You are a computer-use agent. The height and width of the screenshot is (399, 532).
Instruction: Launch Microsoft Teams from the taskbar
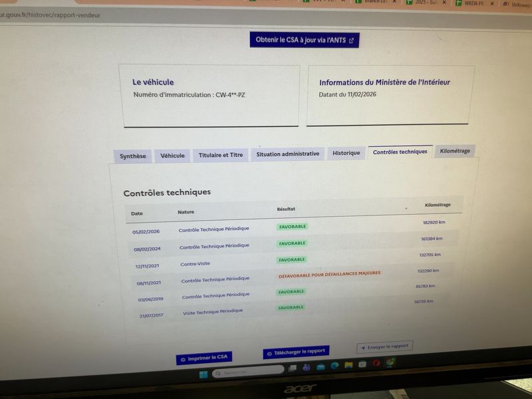pyautogui.click(x=307, y=368)
